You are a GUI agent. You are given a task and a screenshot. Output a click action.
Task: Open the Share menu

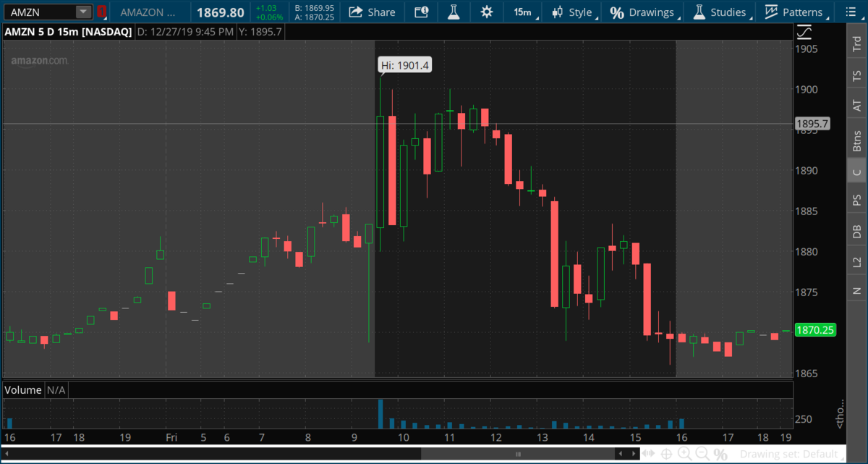click(x=372, y=12)
